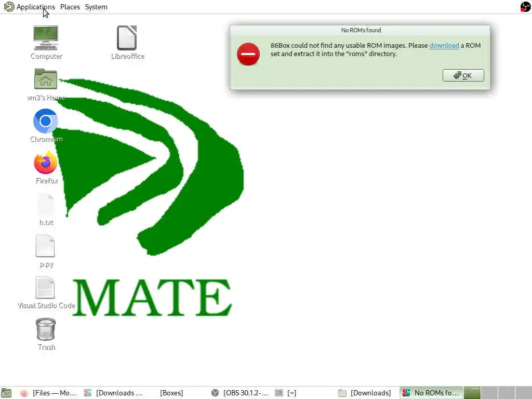Switch to the OBS 30.1.2 taskbar entry
Screen dimensions: 532x399
(240, 393)
